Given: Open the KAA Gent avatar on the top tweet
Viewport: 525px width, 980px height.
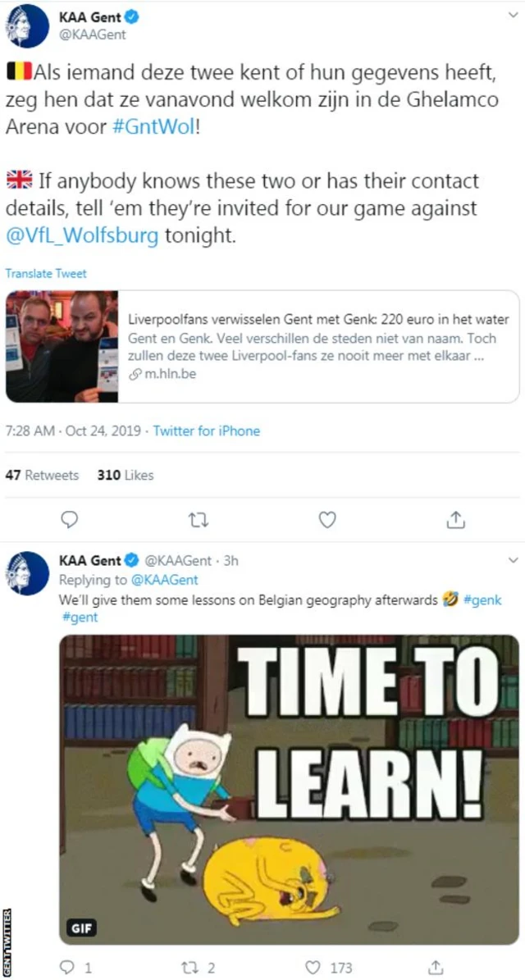Looking at the screenshot, I should click(27, 25).
